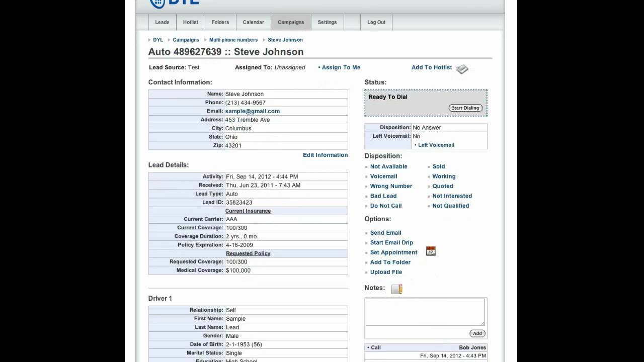Click the City value Columbus

[238, 128]
